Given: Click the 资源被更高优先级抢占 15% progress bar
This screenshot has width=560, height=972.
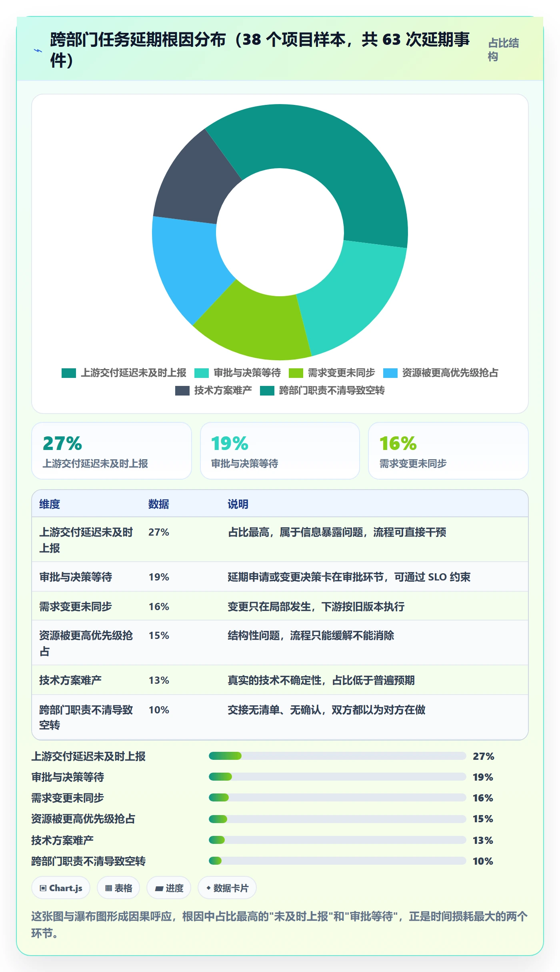Looking at the screenshot, I should (x=337, y=819).
